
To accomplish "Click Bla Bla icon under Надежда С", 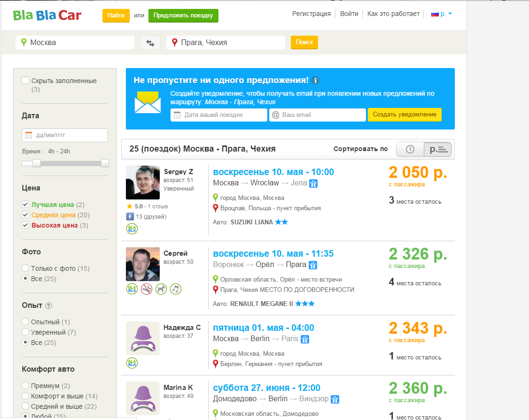I will point(132,363).
